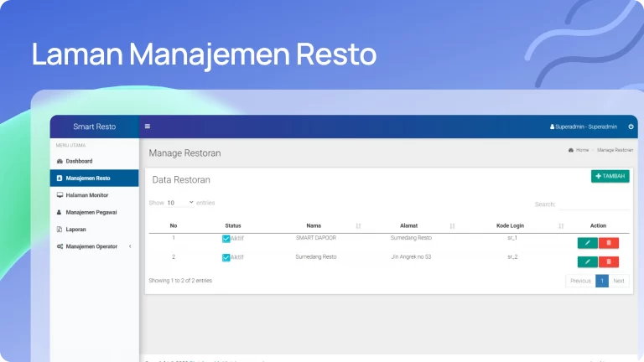Open the entries per page dropdown
644x362 pixels.
179,203
